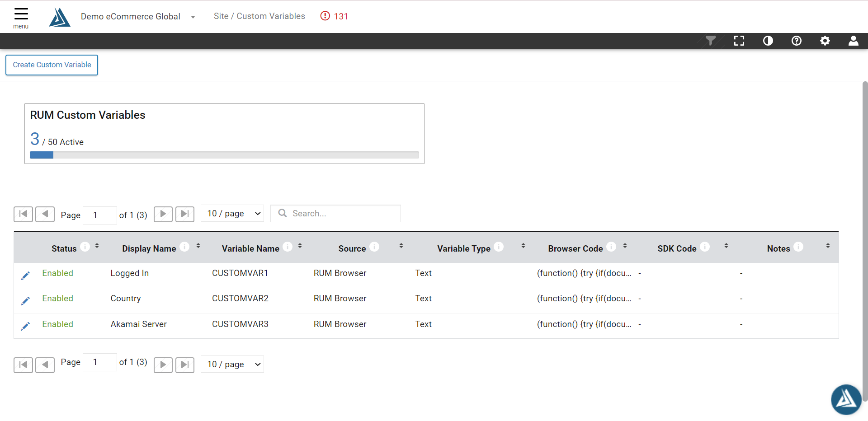Sort table by Notes column arrows
868x421 pixels.
click(828, 246)
